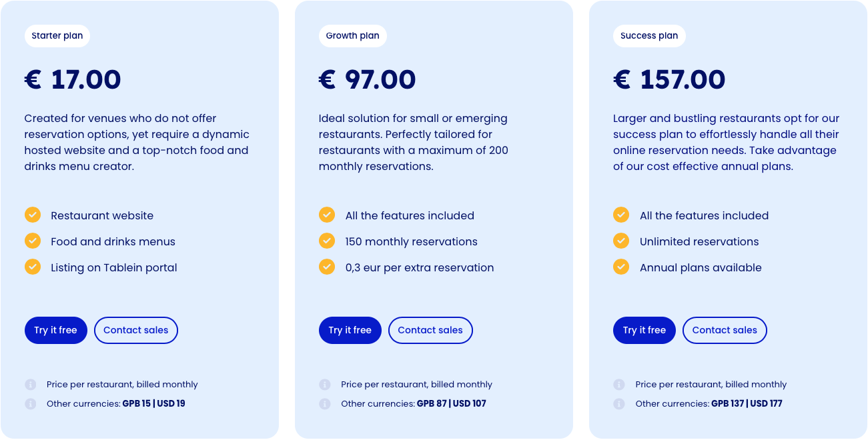
Task: Select the Starter plan badge label
Action: click(x=57, y=36)
